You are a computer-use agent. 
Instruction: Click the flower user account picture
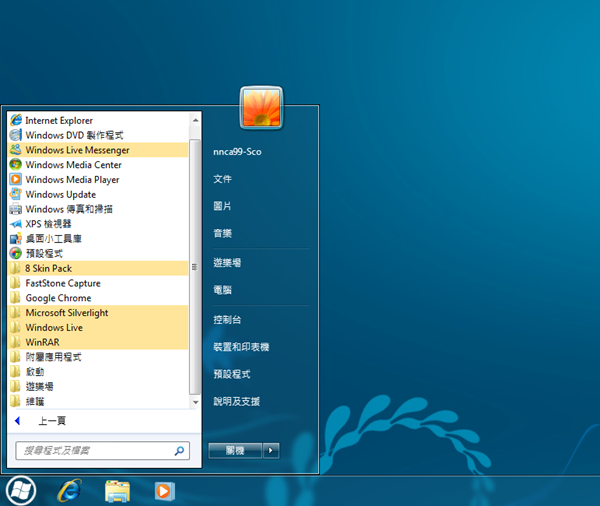click(x=261, y=108)
